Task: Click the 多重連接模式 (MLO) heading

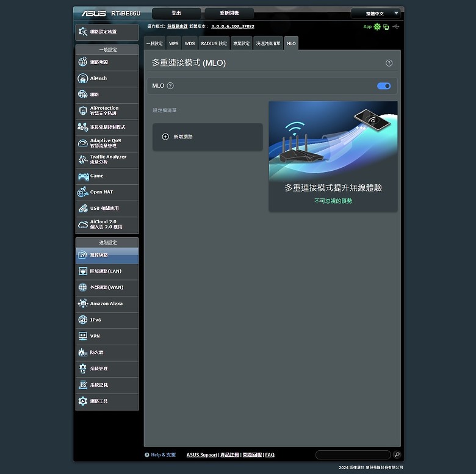Action: point(189,63)
